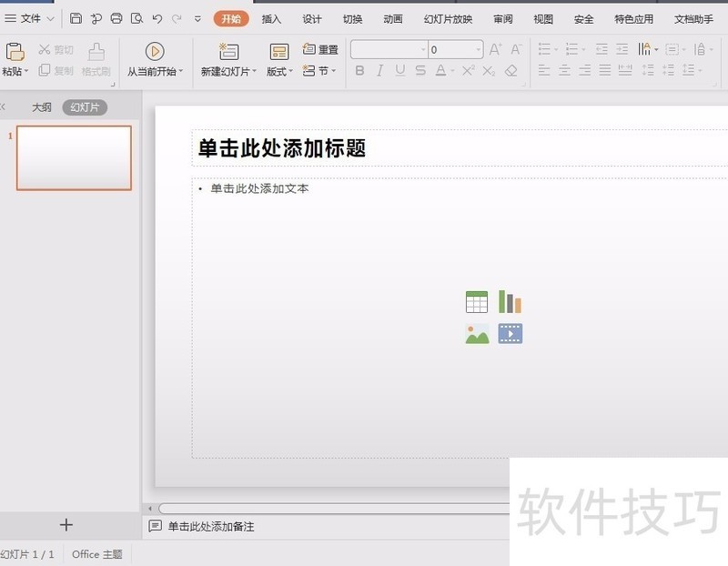Click the font color A swatch

click(x=441, y=71)
